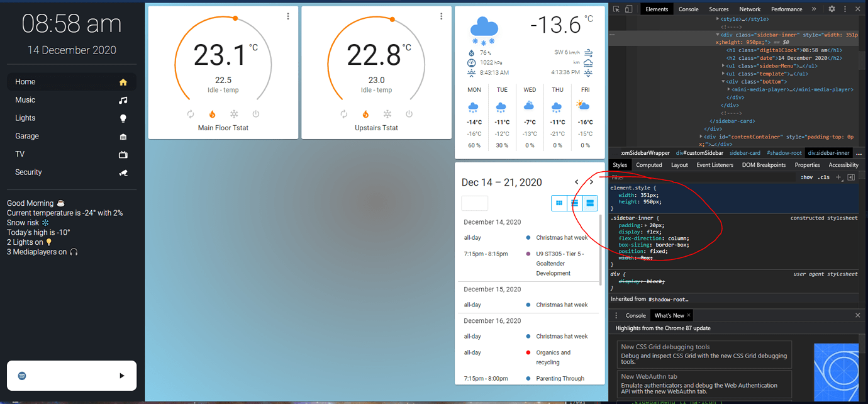Screen dimensions: 868x404
Task: Toggle DevTools device toolbar
Action: (630, 9)
